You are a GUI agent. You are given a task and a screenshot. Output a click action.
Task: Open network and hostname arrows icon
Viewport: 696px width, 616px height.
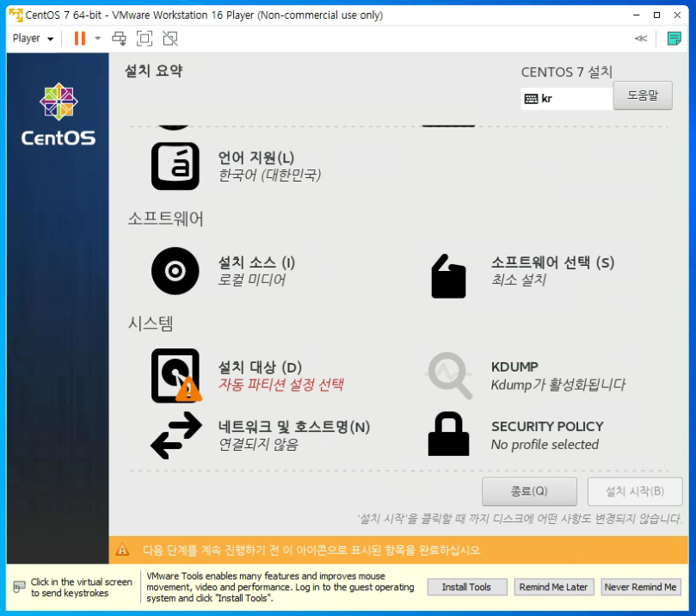(176, 435)
